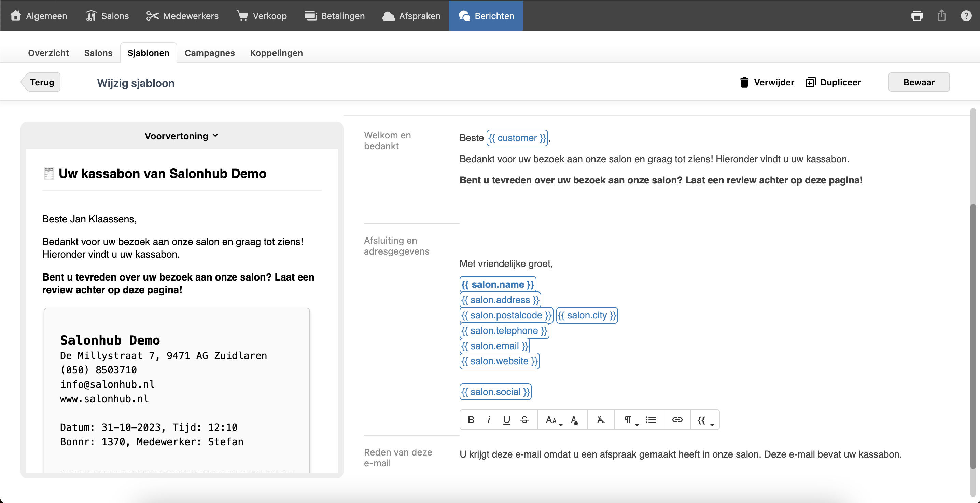Toggle underline formatting

[506, 420]
